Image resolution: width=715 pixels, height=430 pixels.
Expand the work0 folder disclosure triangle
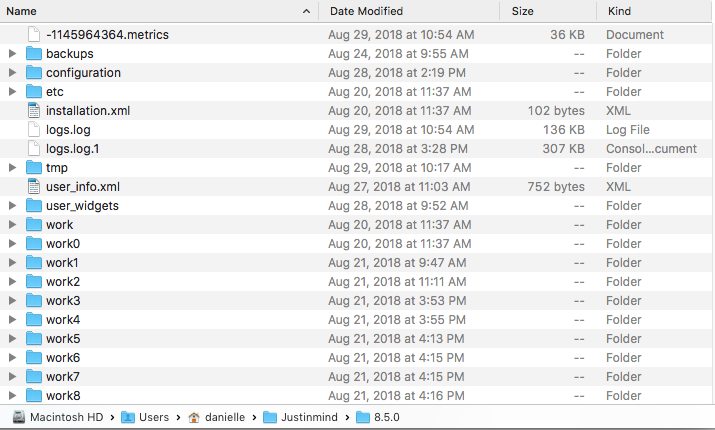[x=12, y=244]
